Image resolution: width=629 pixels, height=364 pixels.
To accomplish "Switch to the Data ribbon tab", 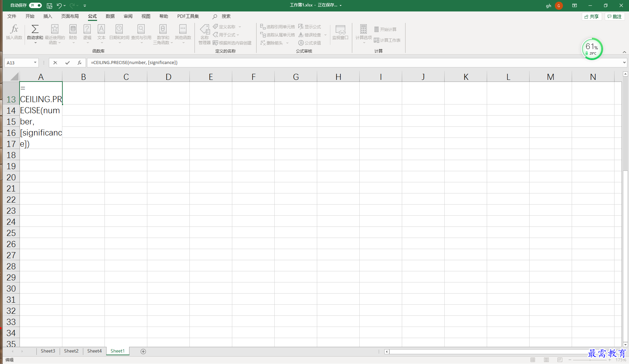I will click(110, 16).
